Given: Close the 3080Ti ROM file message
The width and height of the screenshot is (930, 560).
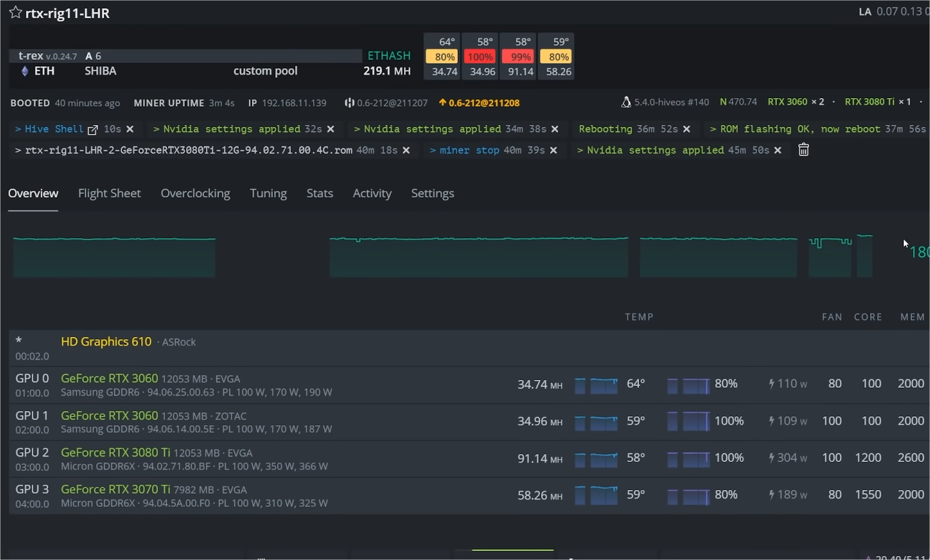Looking at the screenshot, I should (406, 150).
